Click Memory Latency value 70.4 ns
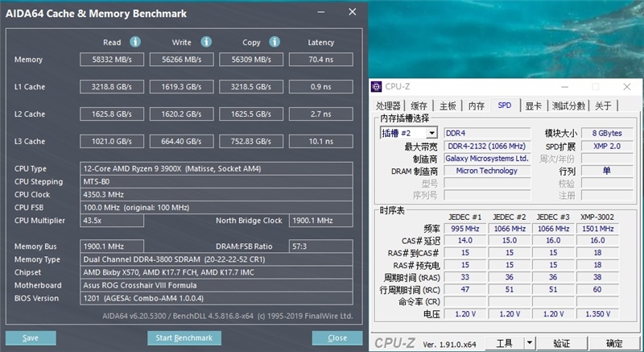Viewport: 644px width, 352px height. pos(320,59)
